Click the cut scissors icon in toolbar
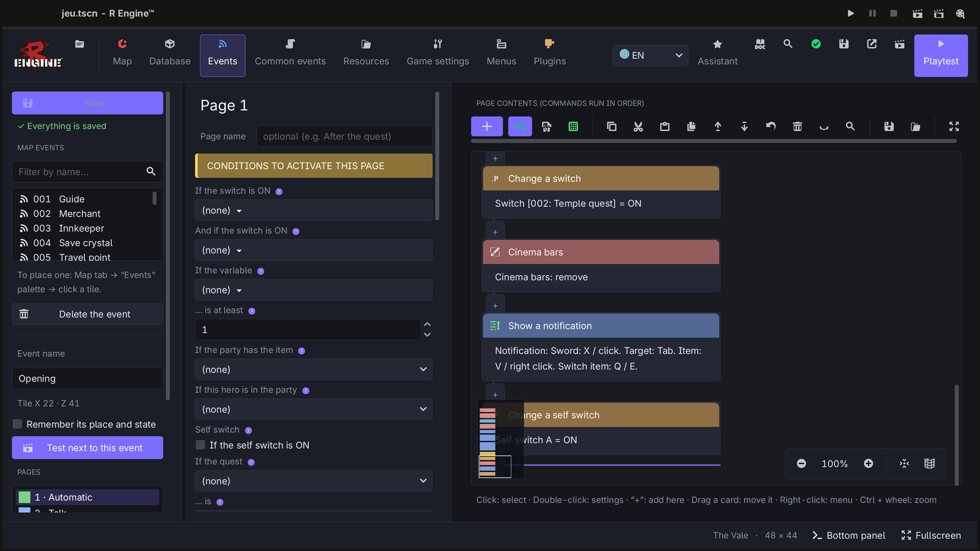The height and width of the screenshot is (551, 980). tap(638, 127)
